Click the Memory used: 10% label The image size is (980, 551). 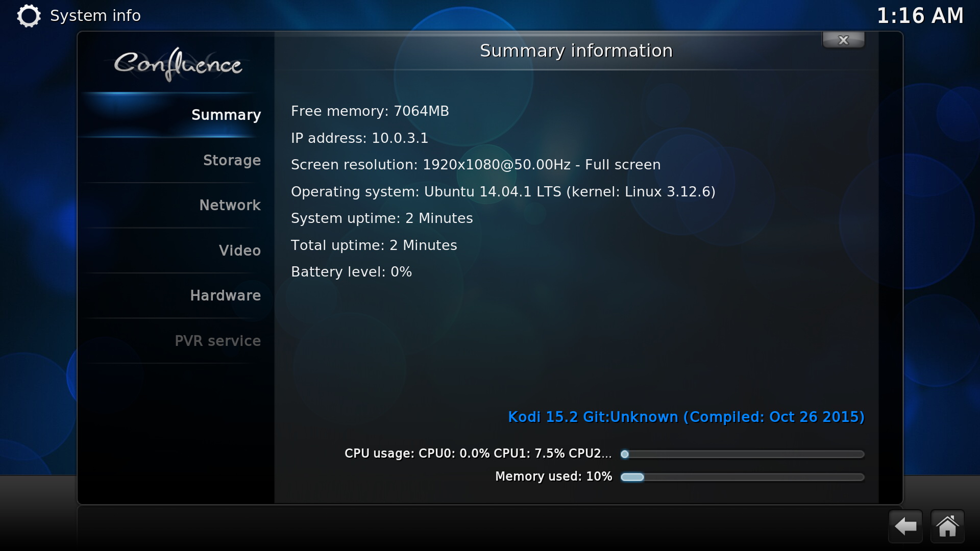[x=554, y=477]
